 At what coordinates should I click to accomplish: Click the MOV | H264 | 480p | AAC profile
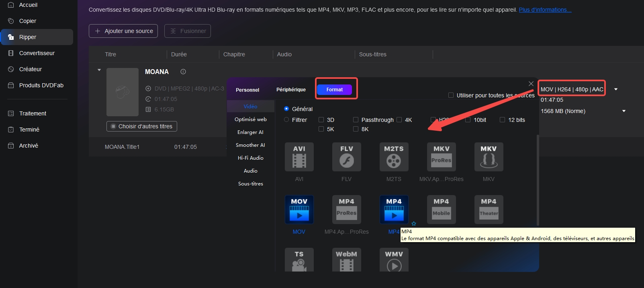[x=572, y=89]
